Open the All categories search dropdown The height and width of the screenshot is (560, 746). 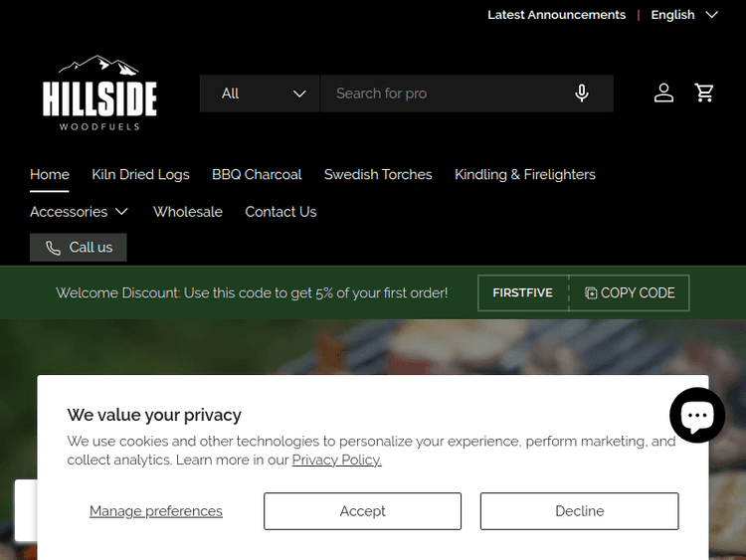[x=260, y=93]
